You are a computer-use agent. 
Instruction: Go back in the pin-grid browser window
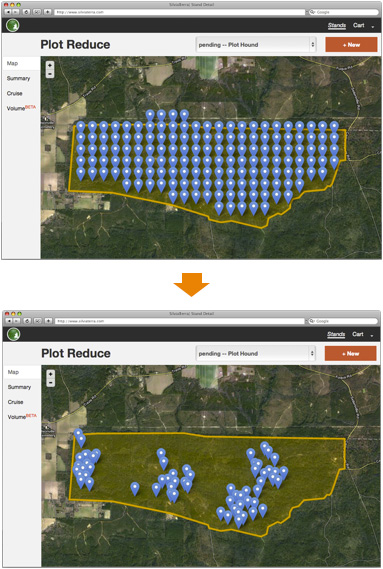pos(8,12)
